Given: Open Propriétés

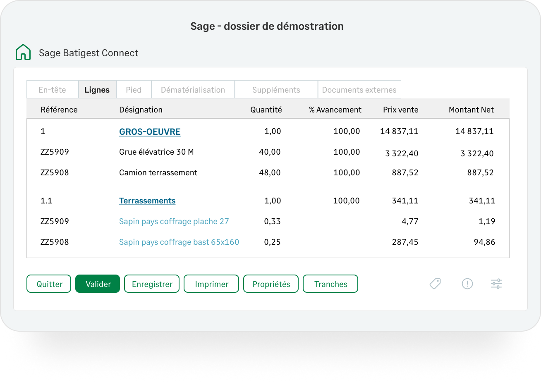Looking at the screenshot, I should (271, 284).
